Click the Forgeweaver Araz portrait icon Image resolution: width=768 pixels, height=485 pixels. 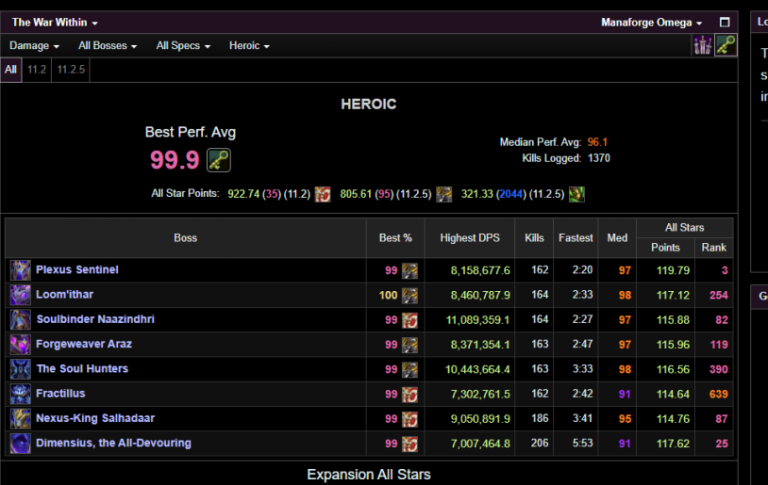[21, 344]
